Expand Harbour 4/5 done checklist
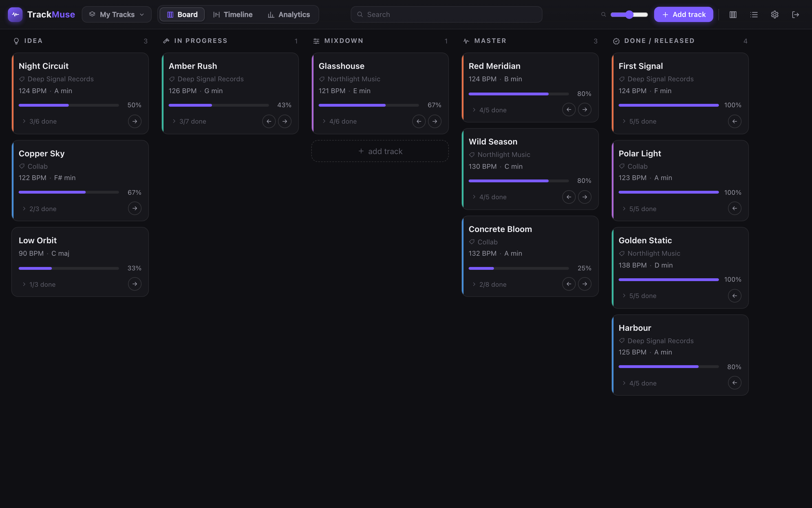The image size is (812, 508). coord(639,383)
